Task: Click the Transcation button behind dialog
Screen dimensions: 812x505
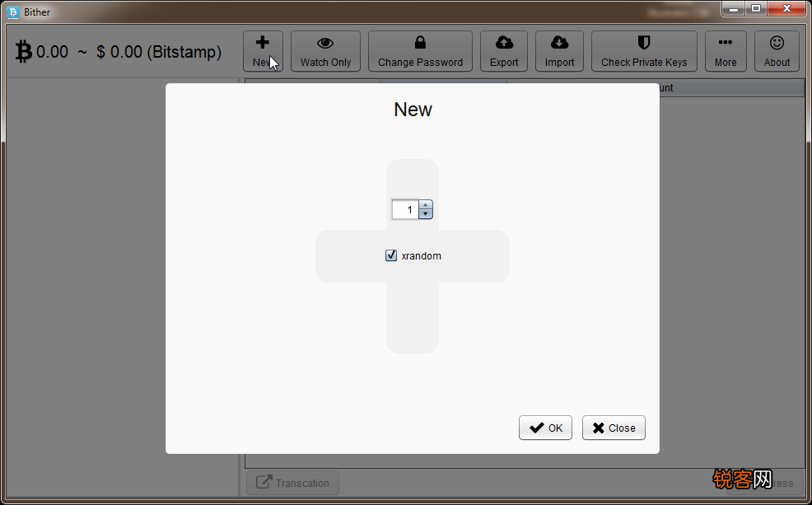Action: point(292,483)
